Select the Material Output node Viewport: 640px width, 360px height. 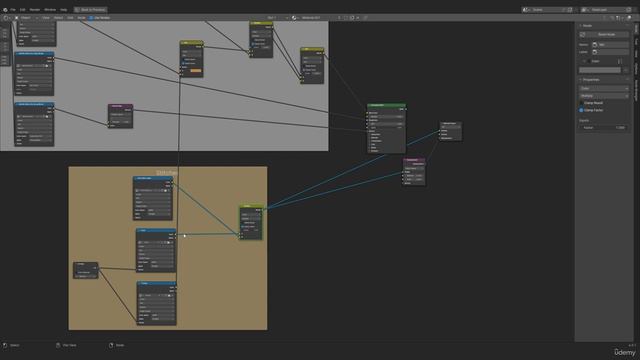451,131
